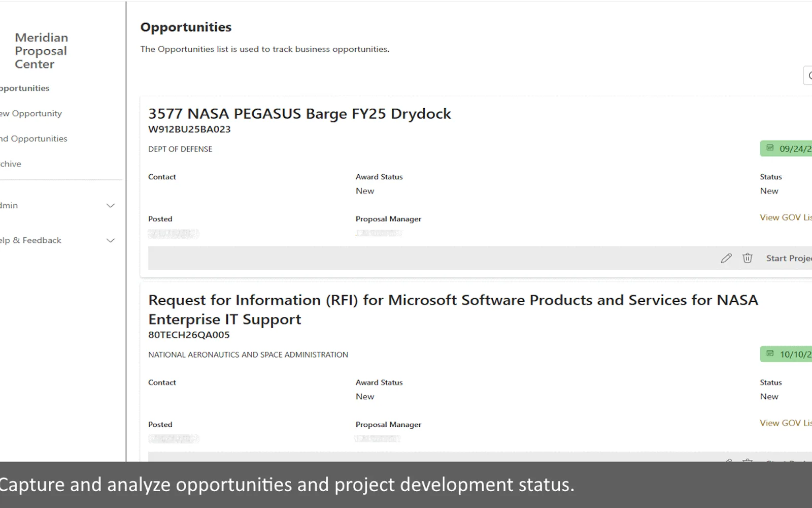Click the Meridian Proposal Center title
This screenshot has width=812, height=508.
[41, 51]
